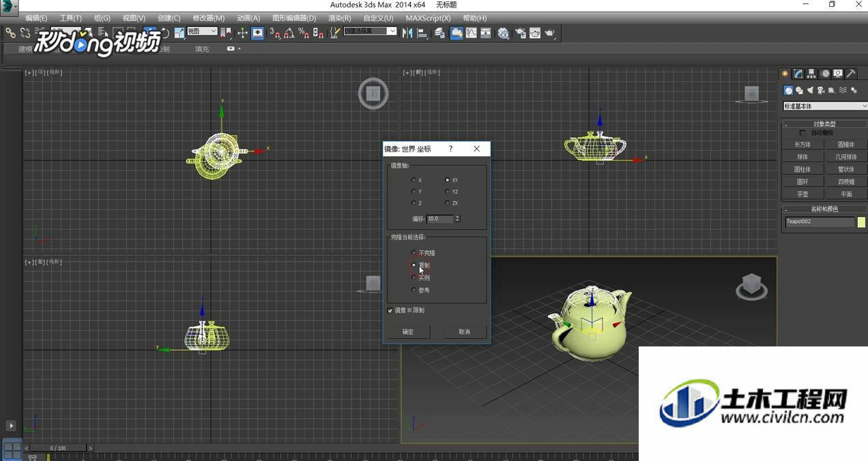The height and width of the screenshot is (461, 868).
Task: Open Schematic View icon
Action: click(x=486, y=33)
